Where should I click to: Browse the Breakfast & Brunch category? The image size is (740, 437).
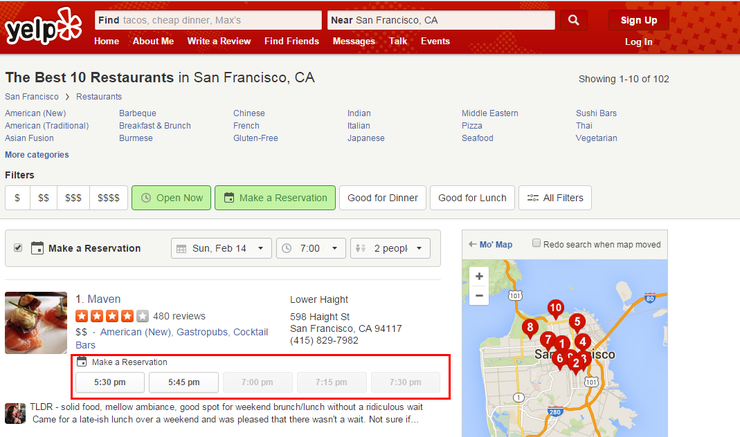tap(155, 126)
